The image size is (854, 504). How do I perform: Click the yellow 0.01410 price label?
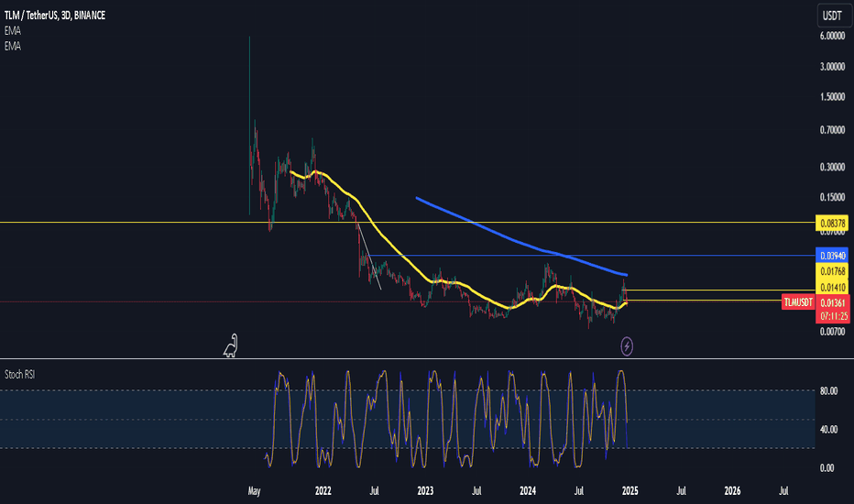833,287
